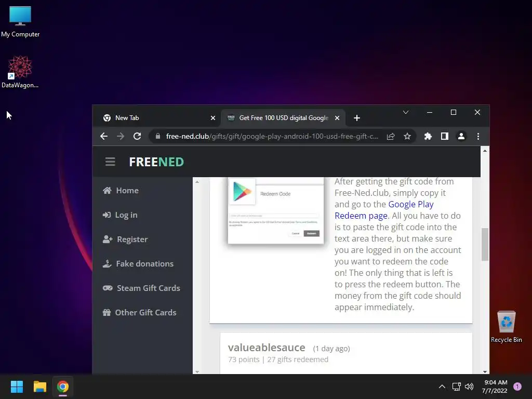Select My Computer desktop icon
The image size is (532, 399).
20,21
